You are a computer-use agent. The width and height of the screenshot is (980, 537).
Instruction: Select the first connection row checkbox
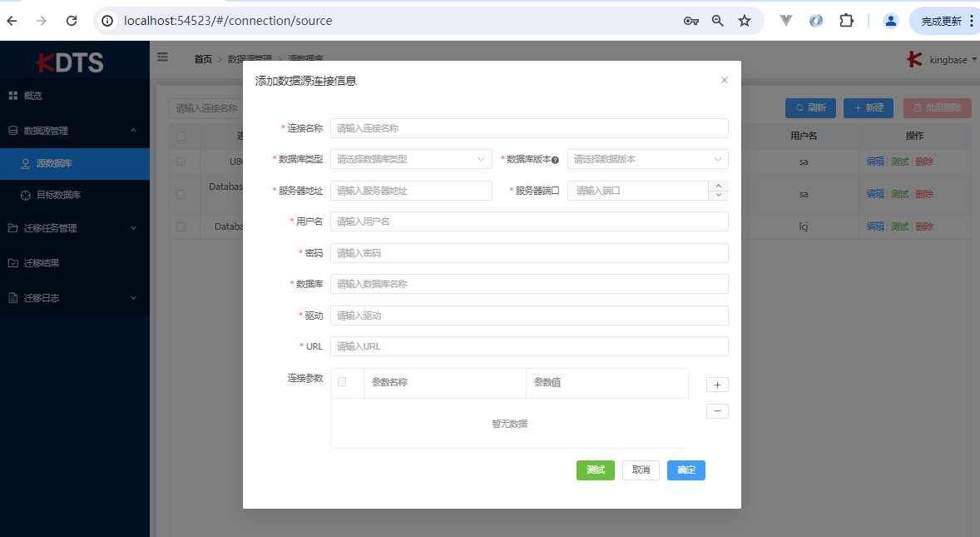tap(181, 162)
